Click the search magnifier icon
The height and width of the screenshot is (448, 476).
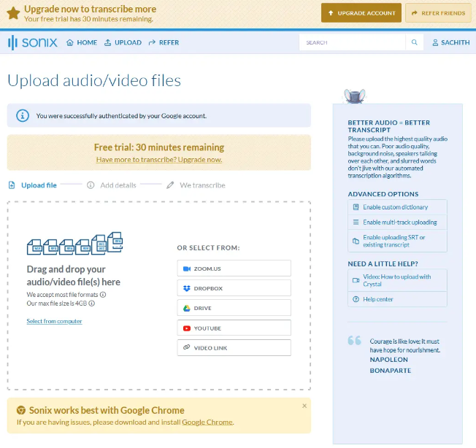[x=415, y=42]
